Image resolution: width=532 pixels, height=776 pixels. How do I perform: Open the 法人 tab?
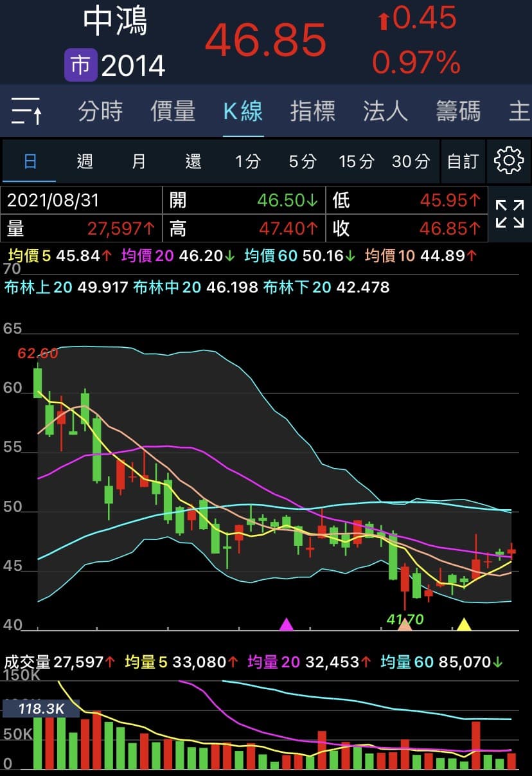click(386, 111)
